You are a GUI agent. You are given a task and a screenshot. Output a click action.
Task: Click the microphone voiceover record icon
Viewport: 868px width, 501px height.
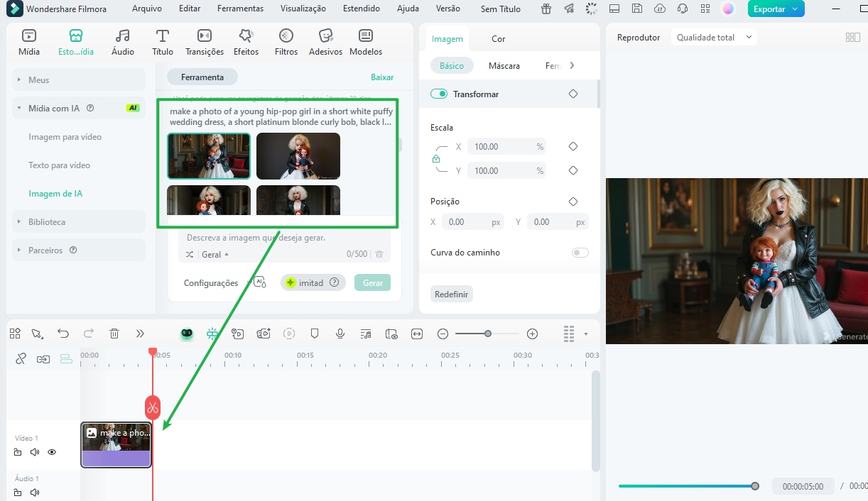(340, 334)
